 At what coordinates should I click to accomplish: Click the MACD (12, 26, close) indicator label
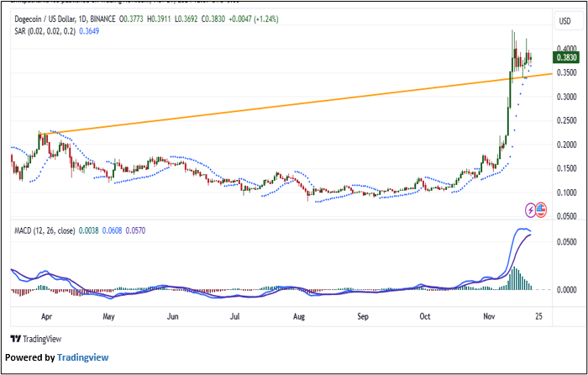pyautogui.click(x=45, y=230)
